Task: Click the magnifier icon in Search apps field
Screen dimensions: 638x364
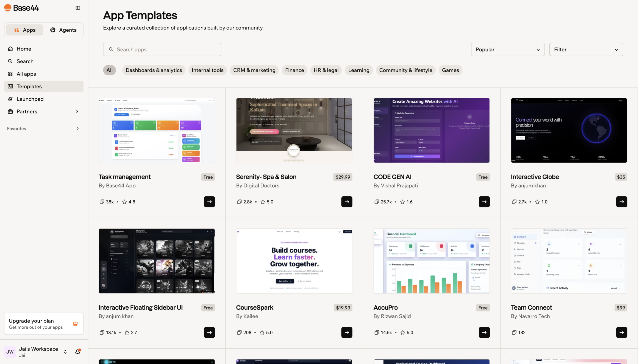Action: click(111, 49)
